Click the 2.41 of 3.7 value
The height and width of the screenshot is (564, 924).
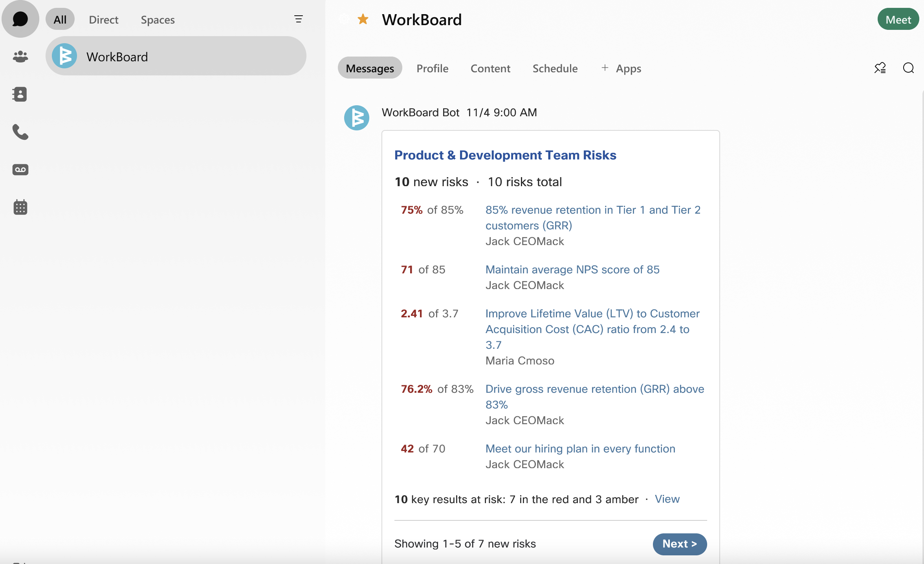pyautogui.click(x=429, y=313)
